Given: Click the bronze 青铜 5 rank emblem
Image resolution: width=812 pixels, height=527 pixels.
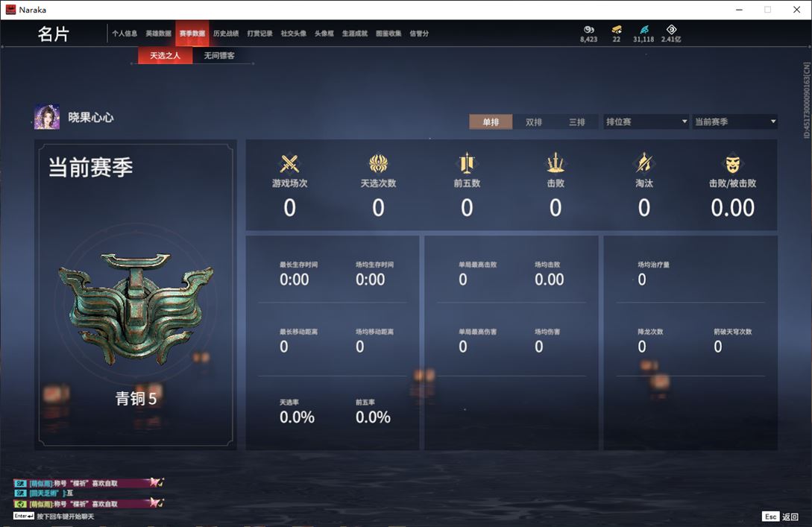Looking at the screenshot, I should (x=136, y=308).
